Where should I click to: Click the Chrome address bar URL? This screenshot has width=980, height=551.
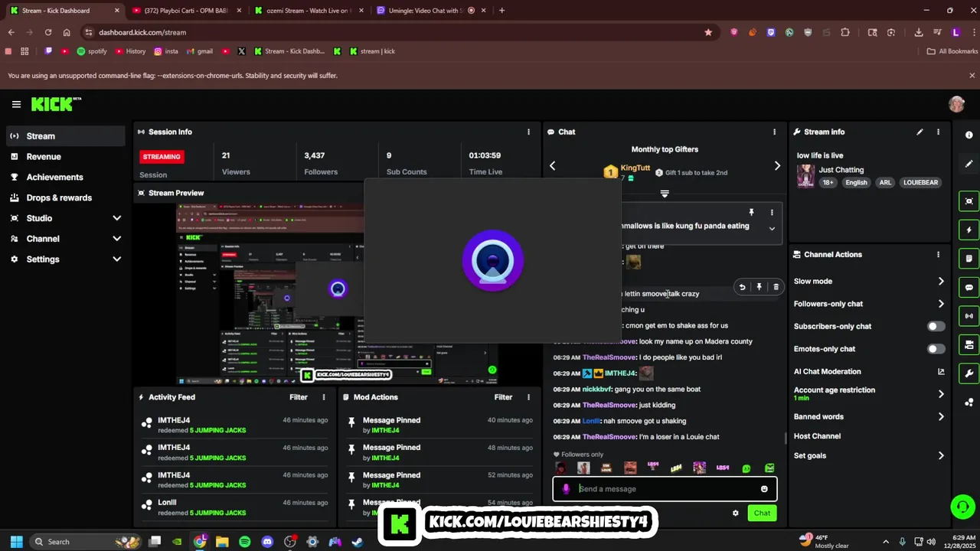coord(142,32)
